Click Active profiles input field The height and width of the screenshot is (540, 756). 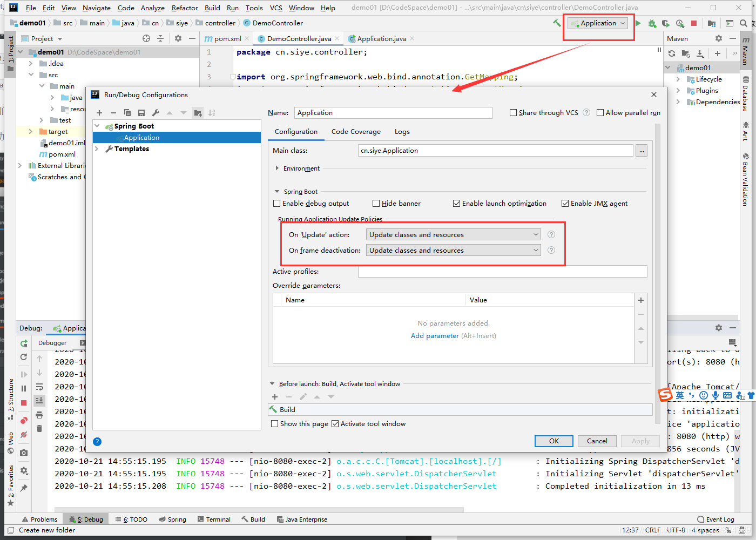(x=502, y=272)
